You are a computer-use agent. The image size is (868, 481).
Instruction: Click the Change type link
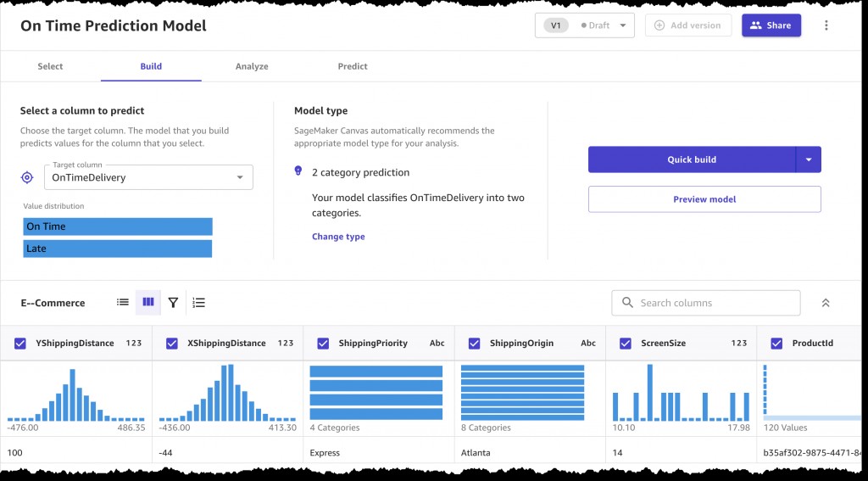pyautogui.click(x=338, y=237)
